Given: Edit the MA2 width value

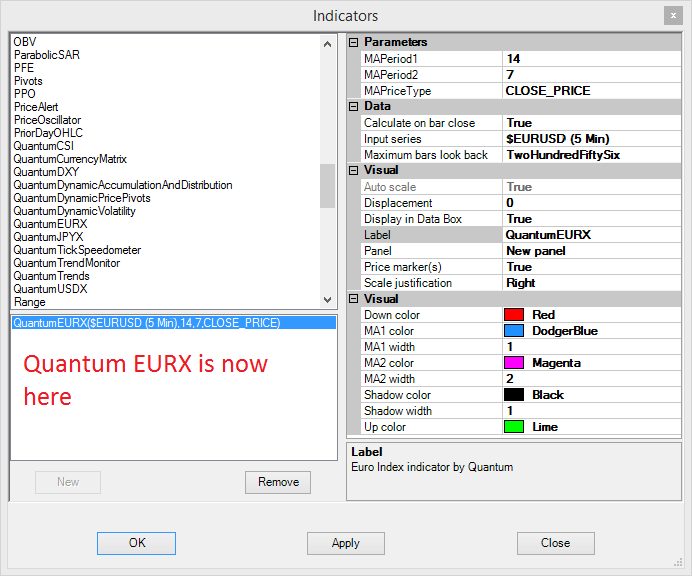Looking at the screenshot, I should pos(592,379).
